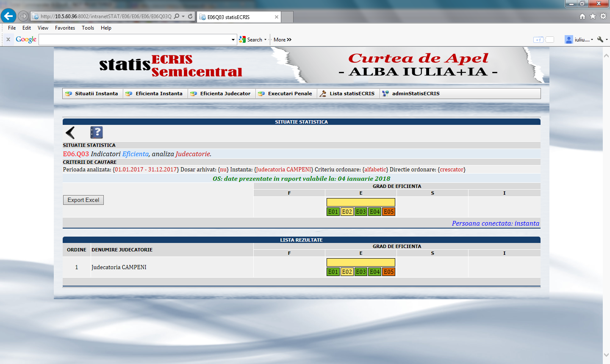Click the Persoana conectata: instanta text
The height and width of the screenshot is (364, 610).
496,223
